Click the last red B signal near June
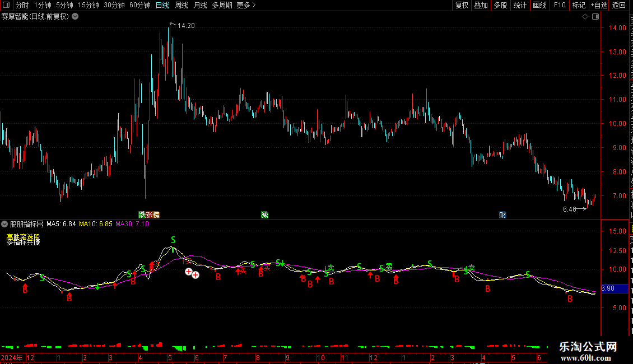Viewport: 633px width, 364px height. (570, 298)
